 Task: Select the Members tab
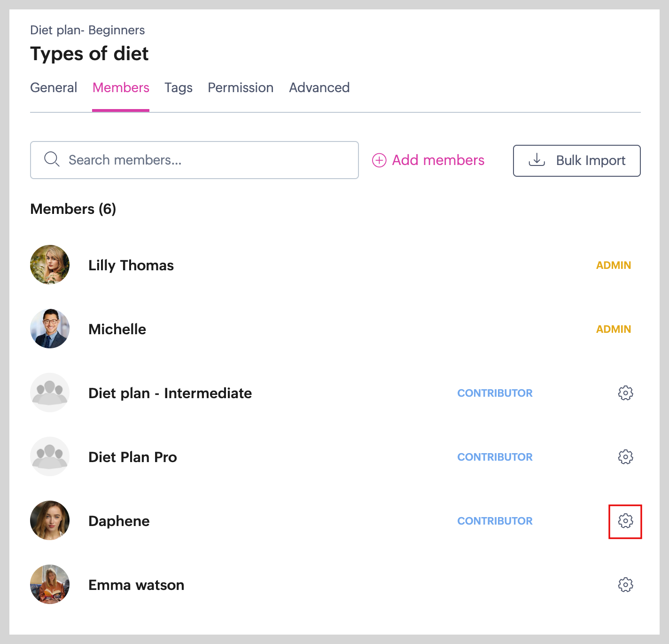point(121,88)
